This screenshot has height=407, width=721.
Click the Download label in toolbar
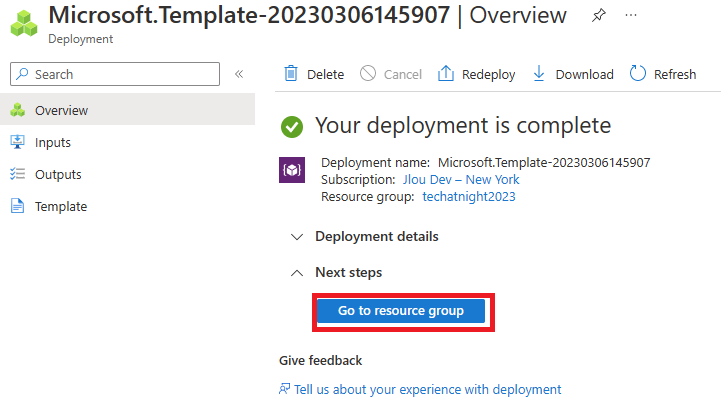pyautogui.click(x=584, y=75)
